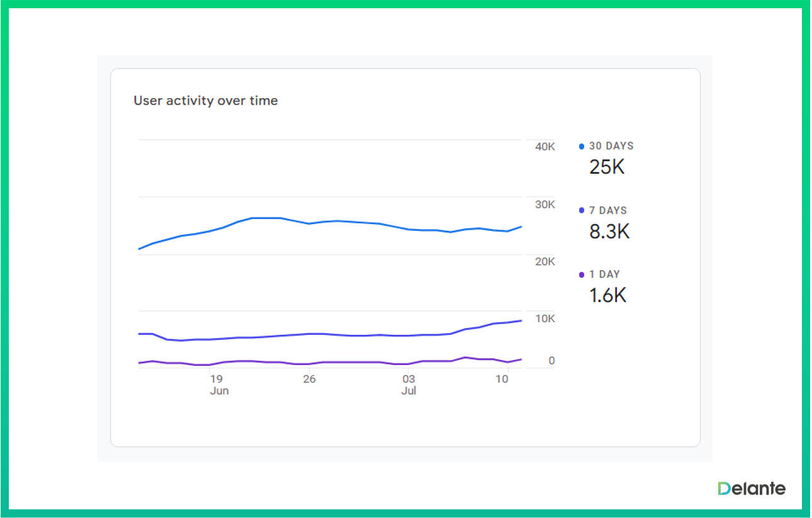Click the purple 1 DAY legend dot

pos(582,275)
